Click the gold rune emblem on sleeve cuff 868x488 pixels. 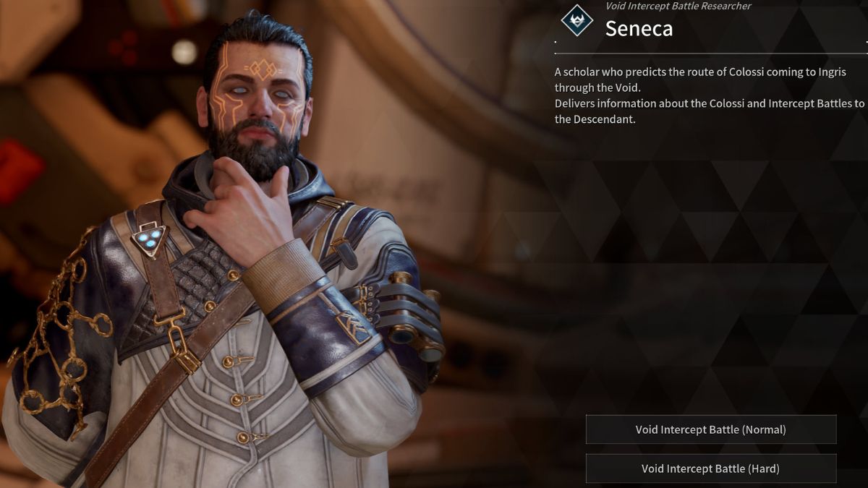[352, 327]
